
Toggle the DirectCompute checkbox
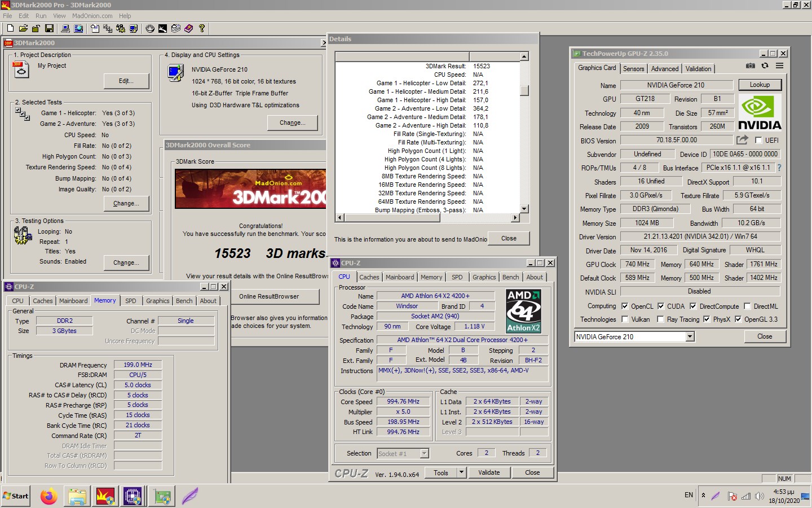coord(693,306)
